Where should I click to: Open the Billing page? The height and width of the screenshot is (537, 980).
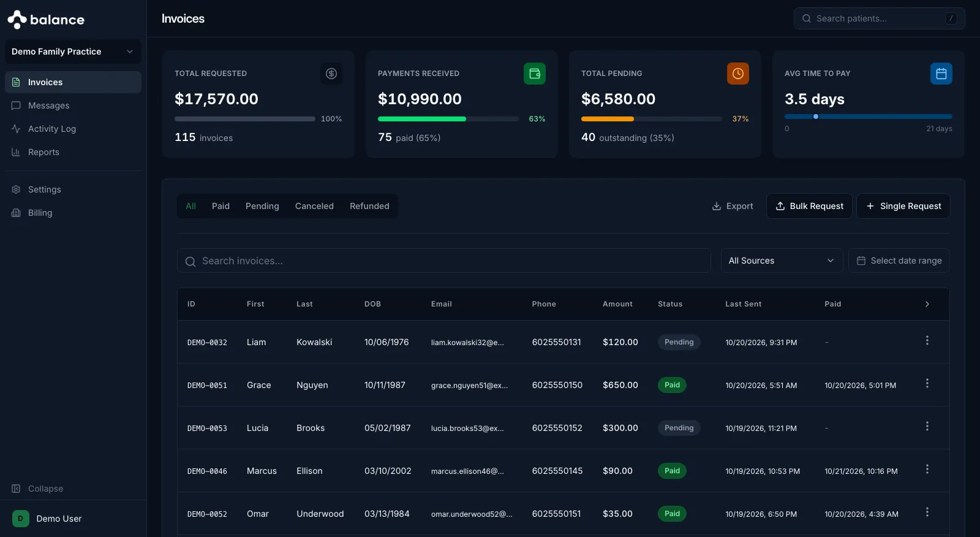(x=73, y=213)
